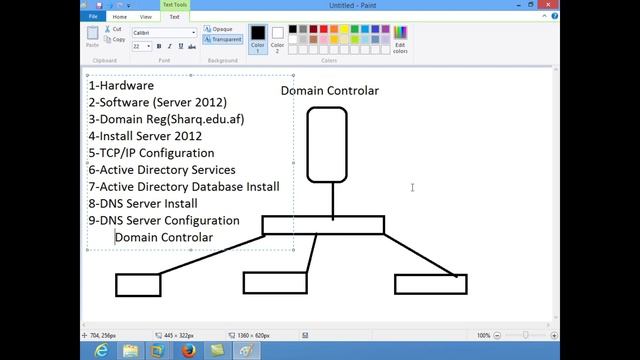Pick the brown color swatch

tap(313, 40)
